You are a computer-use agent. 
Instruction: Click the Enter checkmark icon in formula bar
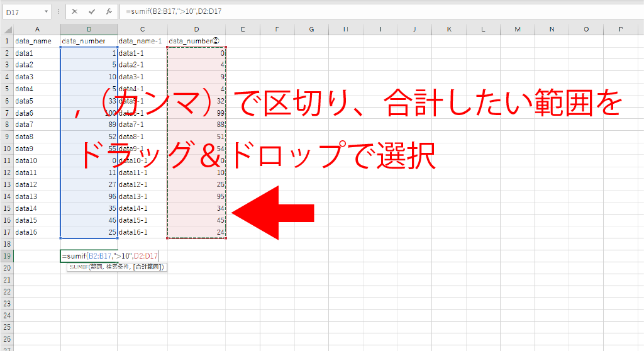(x=92, y=11)
